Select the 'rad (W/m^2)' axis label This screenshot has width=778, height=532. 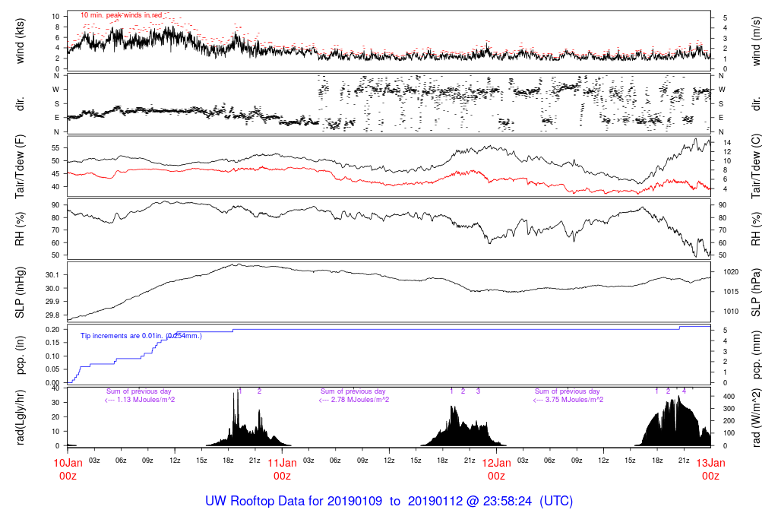point(756,418)
